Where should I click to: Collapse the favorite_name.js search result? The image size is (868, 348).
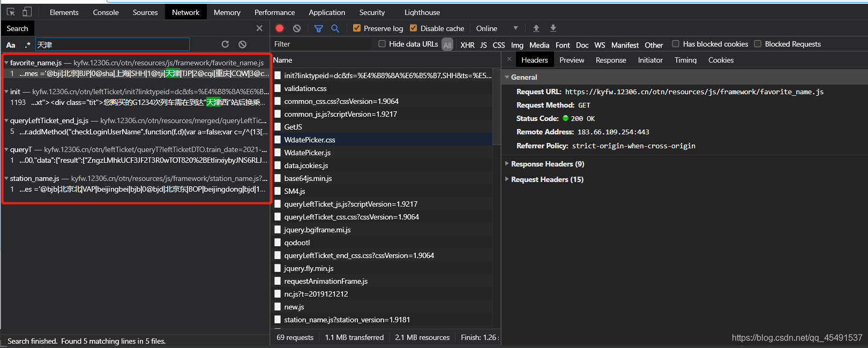click(x=6, y=63)
